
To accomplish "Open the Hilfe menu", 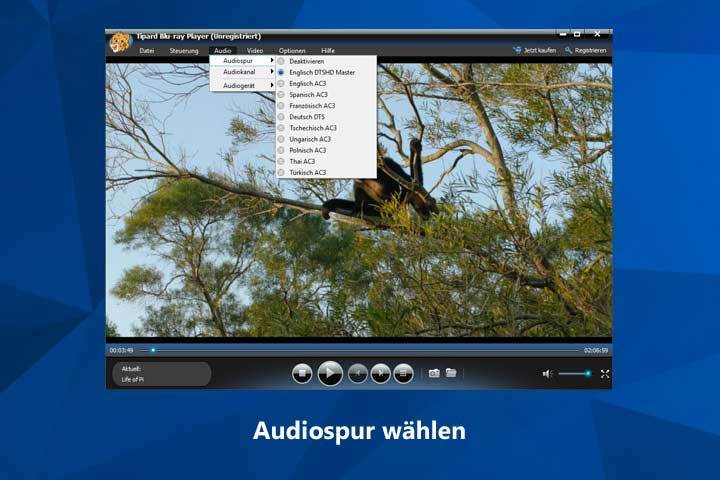I will pyautogui.click(x=328, y=51).
